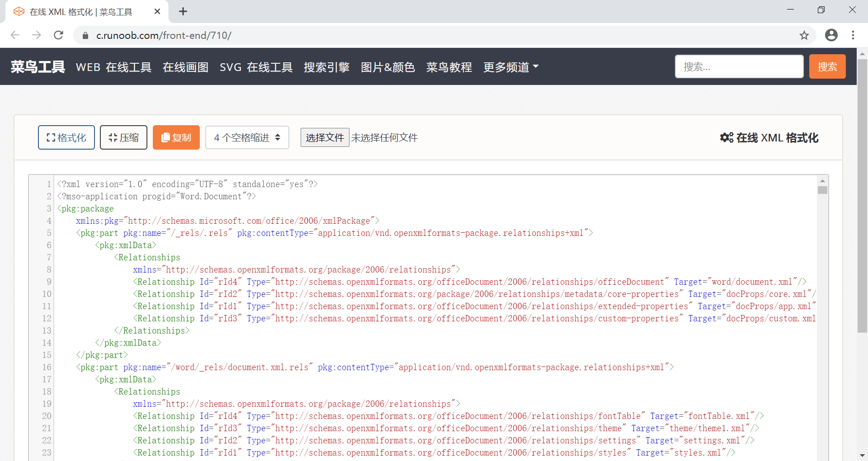Reload the page with refresh icon
This screenshot has height=461, width=868.
[x=58, y=35]
